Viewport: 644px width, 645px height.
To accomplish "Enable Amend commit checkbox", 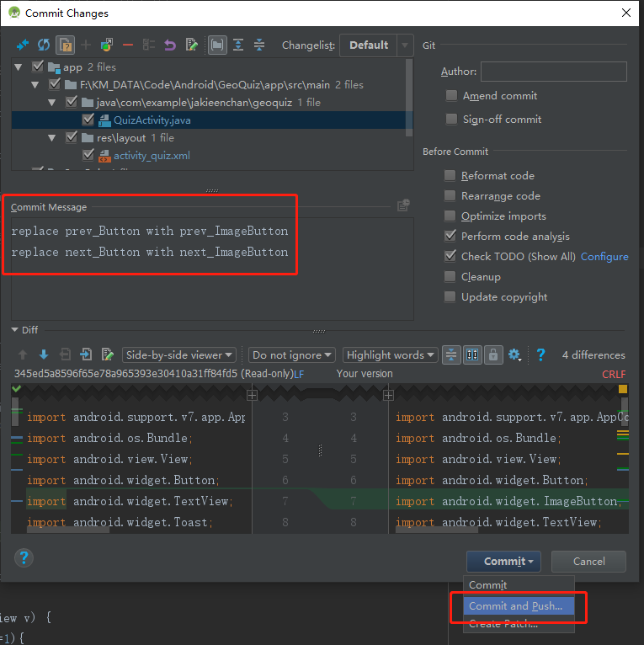I will 451,95.
